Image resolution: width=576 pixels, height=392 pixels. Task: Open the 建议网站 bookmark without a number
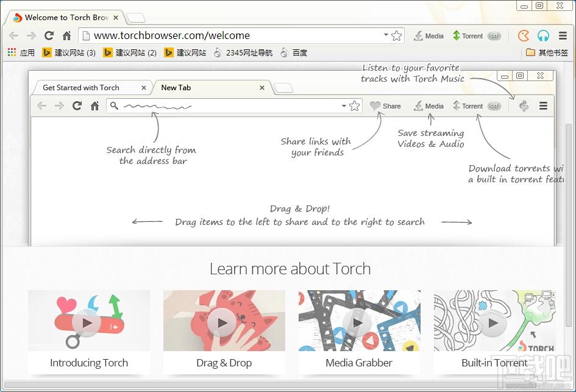coord(185,52)
